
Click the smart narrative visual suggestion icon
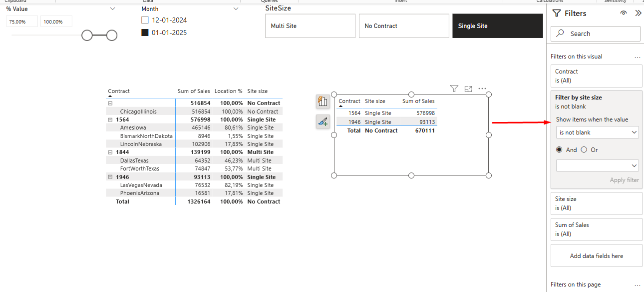(x=322, y=101)
